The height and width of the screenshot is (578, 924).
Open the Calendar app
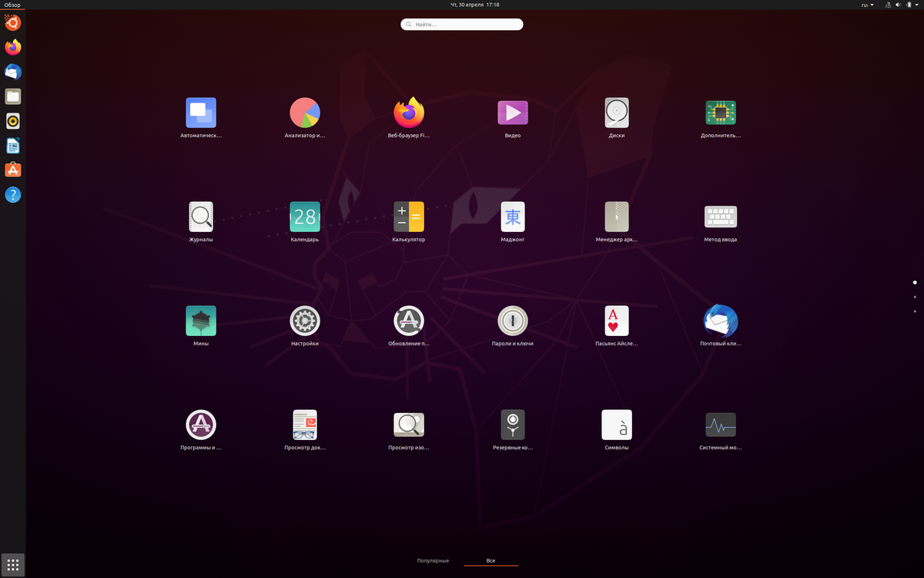(304, 217)
